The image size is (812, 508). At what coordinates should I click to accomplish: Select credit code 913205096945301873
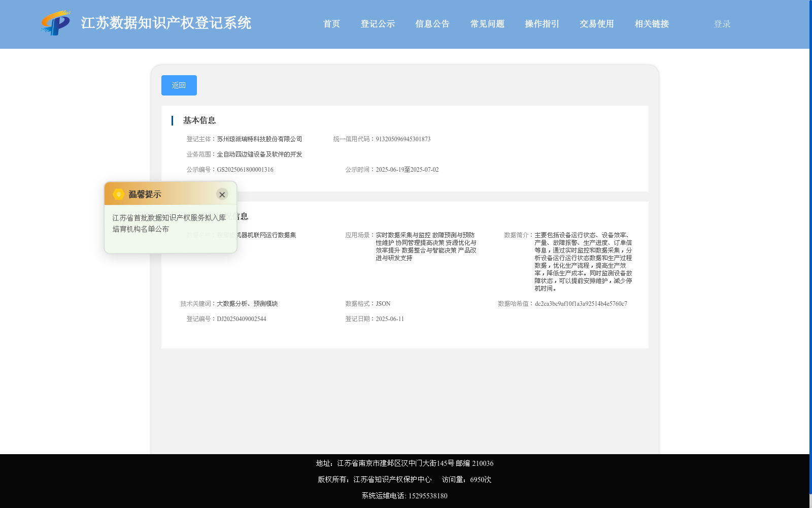click(403, 139)
